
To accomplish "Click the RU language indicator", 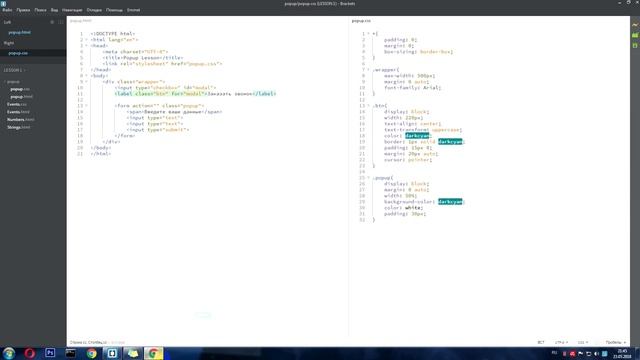I will pyautogui.click(x=555, y=353).
